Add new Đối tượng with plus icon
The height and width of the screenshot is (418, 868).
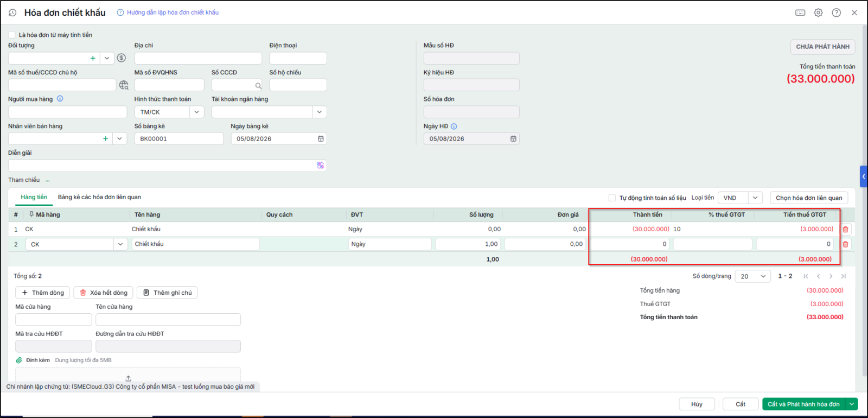click(x=93, y=58)
